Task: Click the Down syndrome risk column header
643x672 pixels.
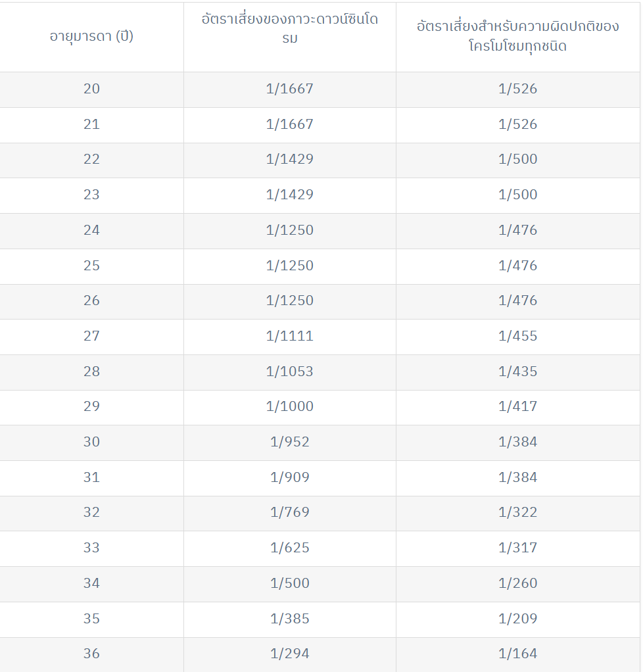Action: (x=290, y=37)
